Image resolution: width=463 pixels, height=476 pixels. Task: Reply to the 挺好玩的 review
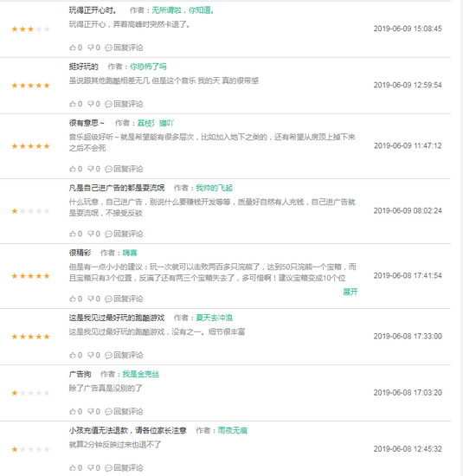click(x=124, y=104)
